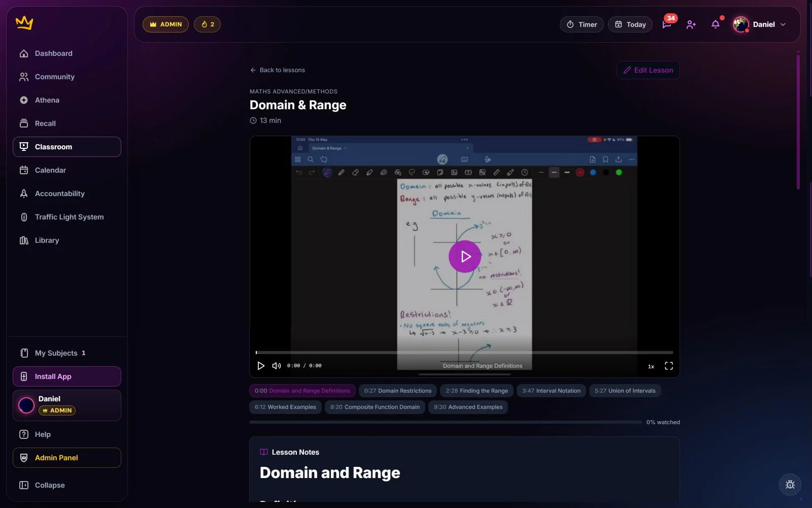Viewport: 812px width, 508px height.
Task: Click the Install App button
Action: coord(67,376)
